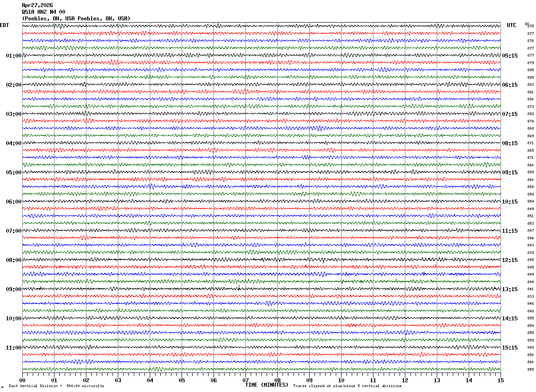Select the 04:00 EDT row label
The height and width of the screenshot is (392, 536).
point(14,143)
